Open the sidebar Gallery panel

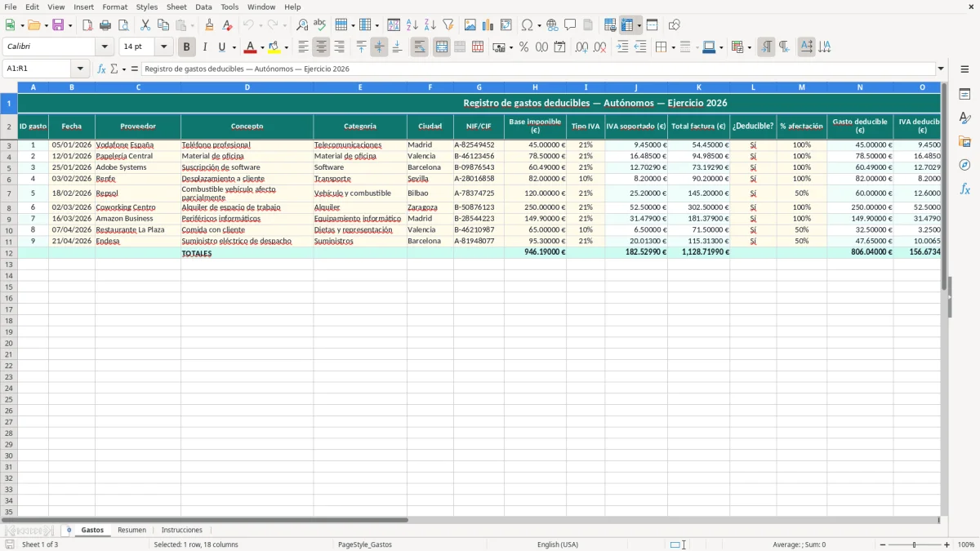point(964,142)
